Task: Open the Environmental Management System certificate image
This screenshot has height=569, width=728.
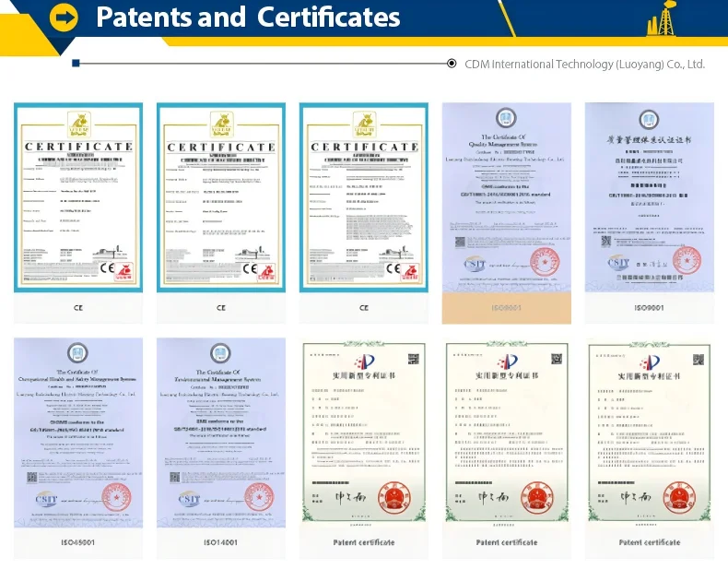Action: (221, 433)
